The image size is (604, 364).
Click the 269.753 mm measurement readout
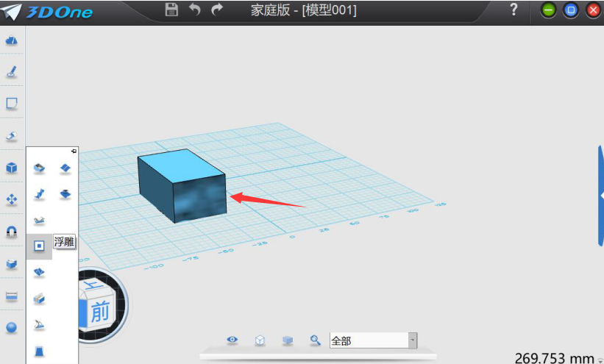tap(554, 359)
